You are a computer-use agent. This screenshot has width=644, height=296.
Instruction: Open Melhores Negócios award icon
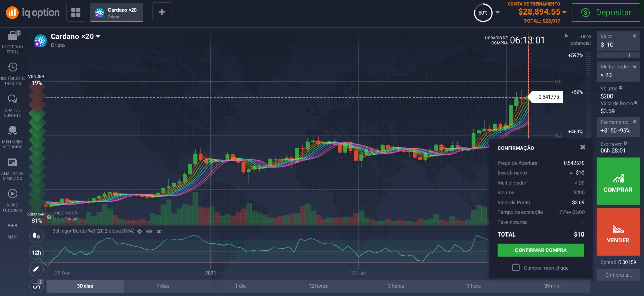click(x=12, y=130)
